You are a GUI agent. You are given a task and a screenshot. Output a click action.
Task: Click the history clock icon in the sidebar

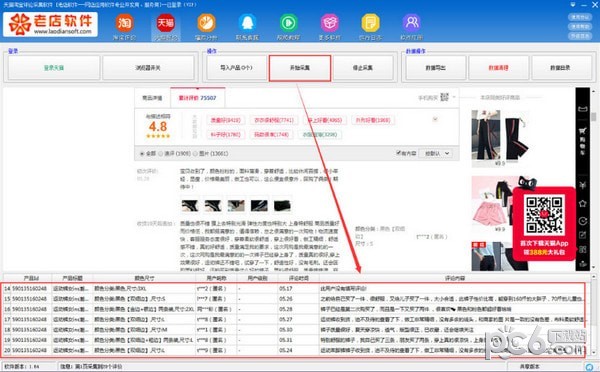tap(583, 221)
